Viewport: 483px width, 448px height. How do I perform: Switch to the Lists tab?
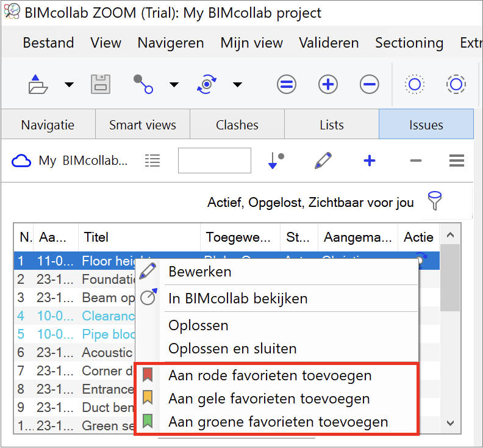(x=332, y=125)
